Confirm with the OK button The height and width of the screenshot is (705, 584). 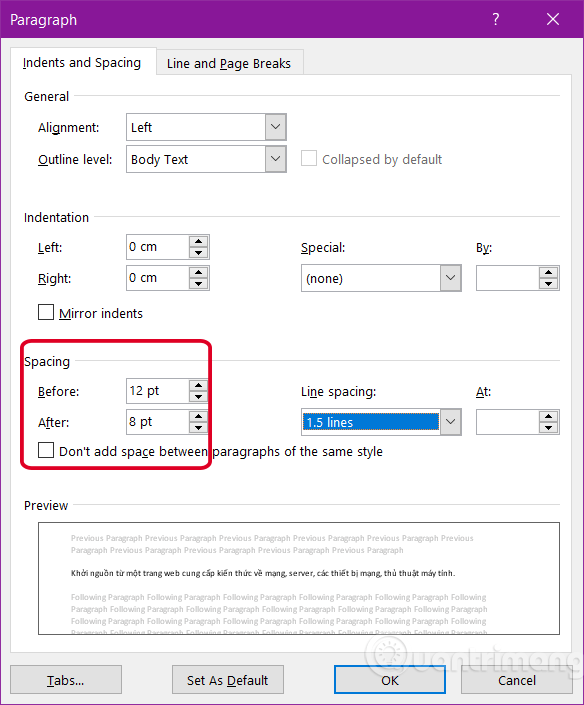coord(390,680)
